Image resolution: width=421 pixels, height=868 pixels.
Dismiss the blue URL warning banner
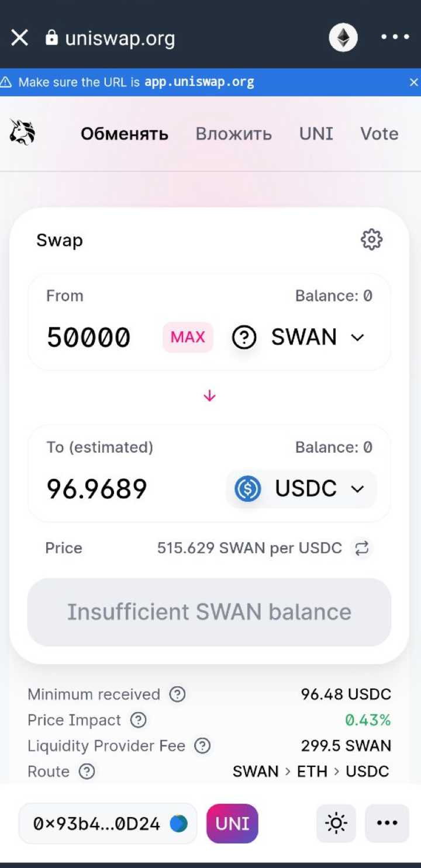point(413,82)
